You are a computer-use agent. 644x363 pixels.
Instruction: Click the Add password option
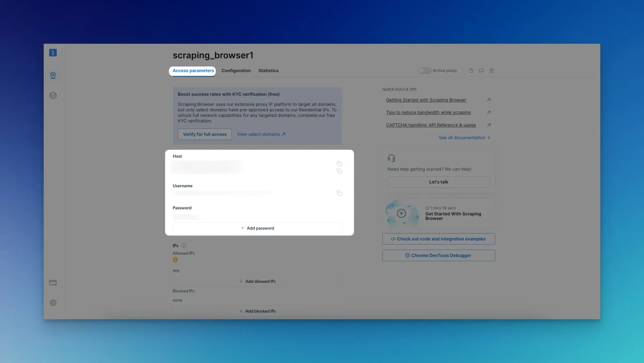tap(257, 228)
